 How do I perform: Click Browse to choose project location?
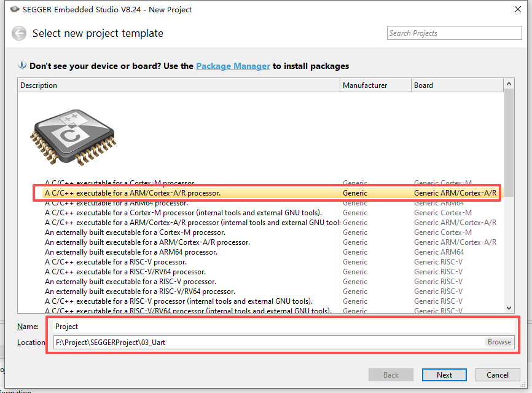(499, 342)
